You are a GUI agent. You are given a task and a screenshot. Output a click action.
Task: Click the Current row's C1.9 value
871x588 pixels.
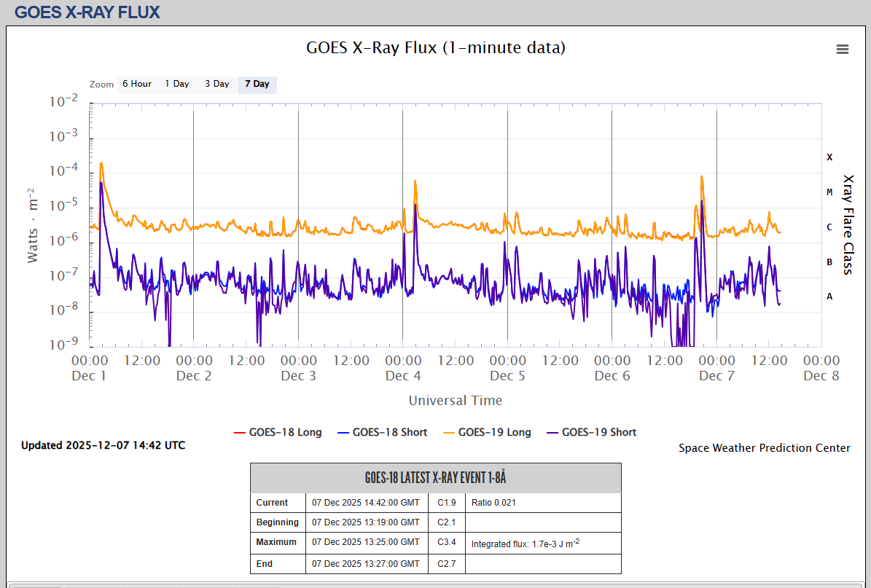pyautogui.click(x=446, y=503)
